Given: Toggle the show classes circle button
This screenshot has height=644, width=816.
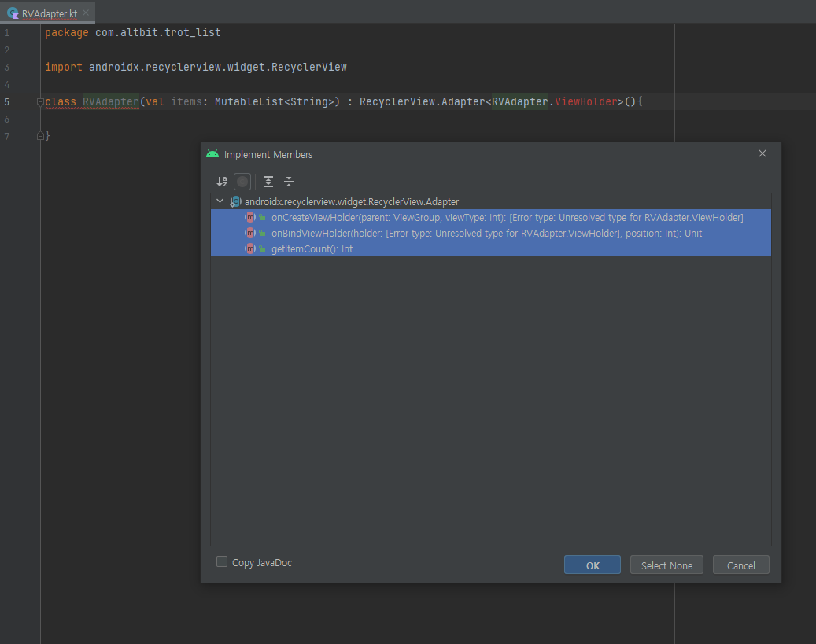Looking at the screenshot, I should coord(242,182).
